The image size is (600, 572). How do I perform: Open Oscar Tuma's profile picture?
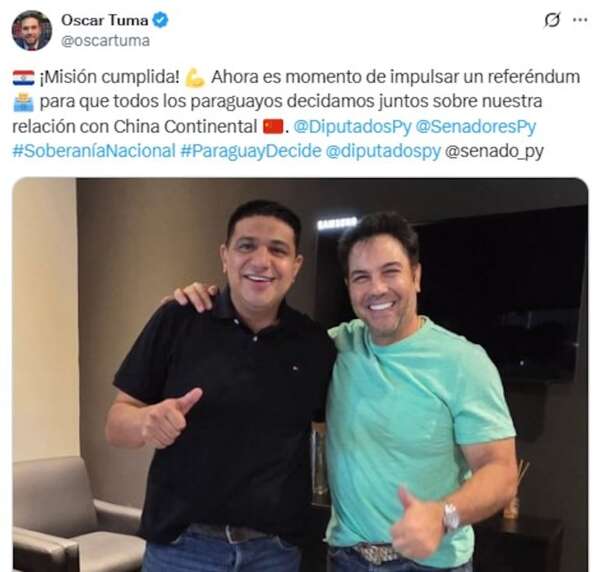pos(32,31)
